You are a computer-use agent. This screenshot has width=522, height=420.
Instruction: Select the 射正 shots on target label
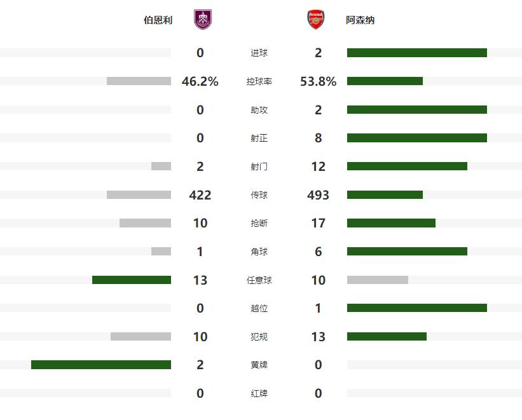point(259,138)
